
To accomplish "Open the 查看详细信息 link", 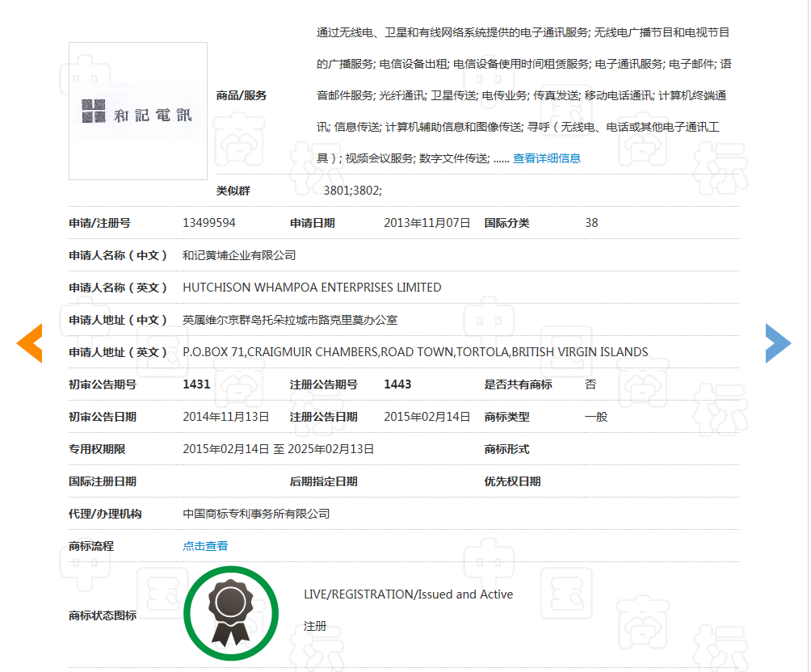I will (x=547, y=158).
